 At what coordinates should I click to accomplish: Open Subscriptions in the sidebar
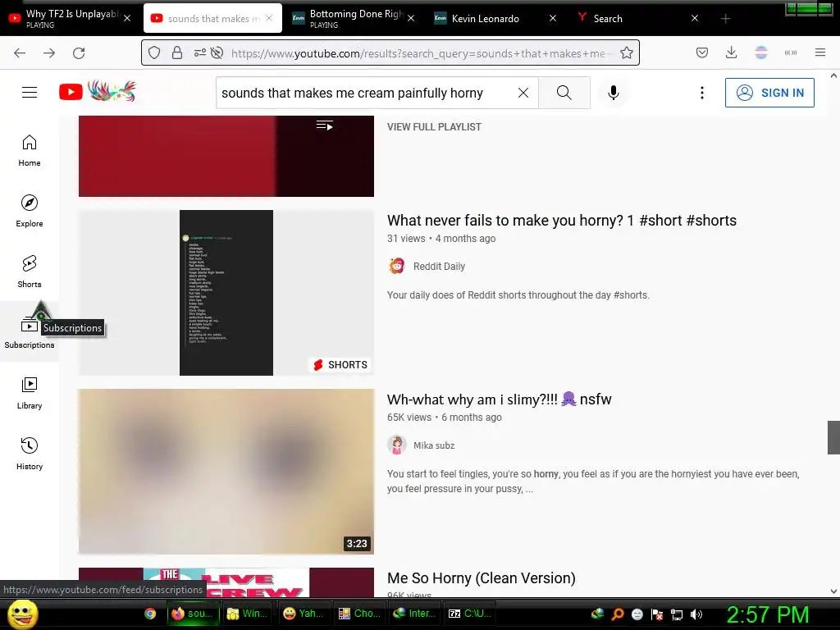point(30,332)
